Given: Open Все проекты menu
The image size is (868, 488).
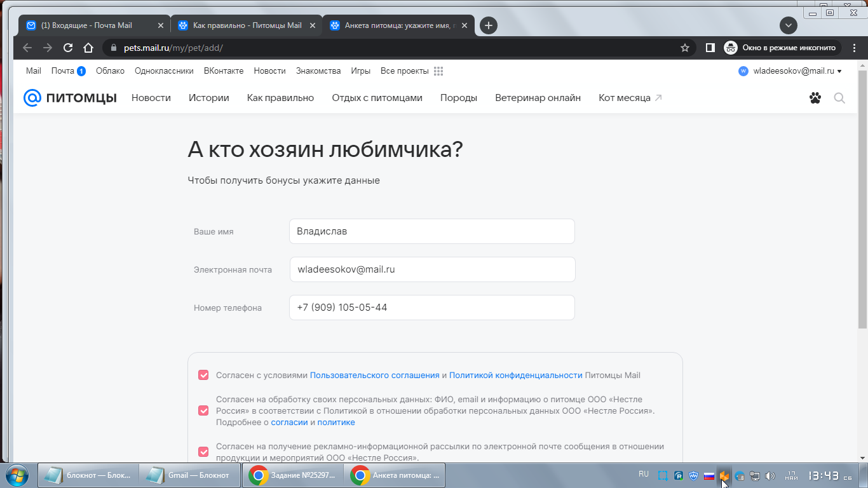Looking at the screenshot, I should coord(405,71).
